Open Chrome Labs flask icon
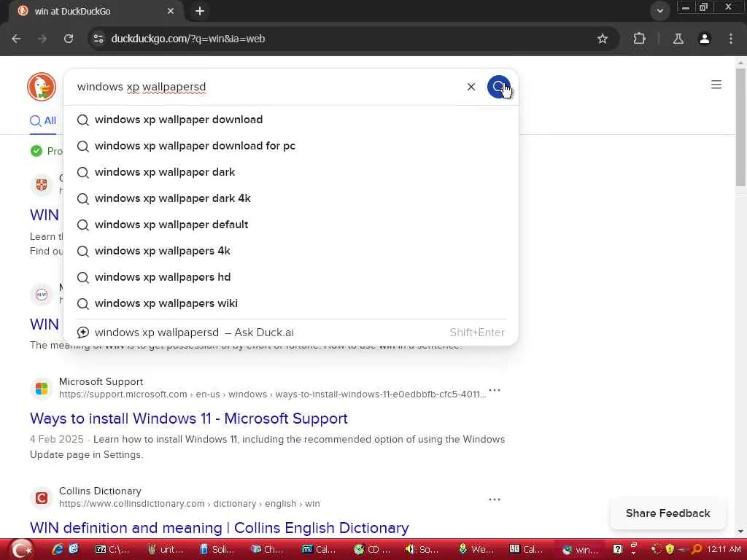Image resolution: width=747 pixels, height=560 pixels. [x=678, y=39]
